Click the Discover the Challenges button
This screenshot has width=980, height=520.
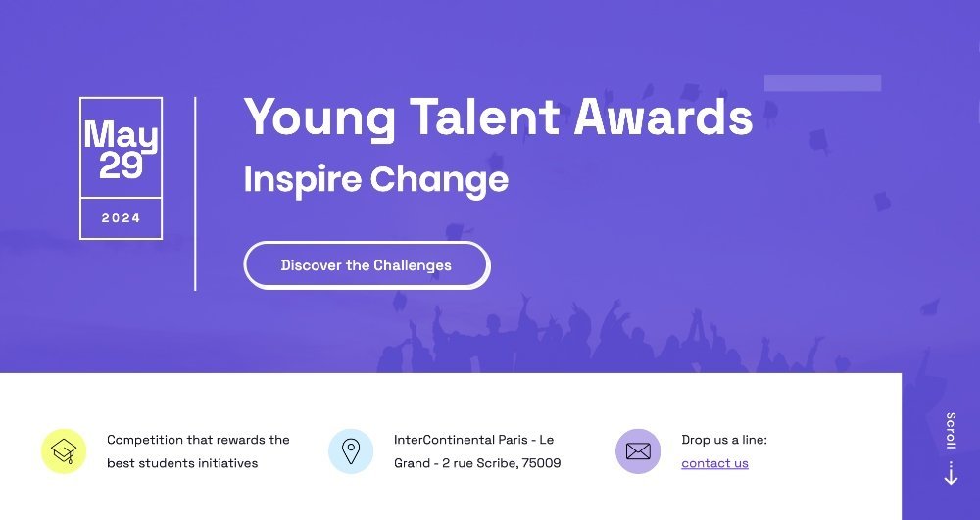pyautogui.click(x=366, y=265)
